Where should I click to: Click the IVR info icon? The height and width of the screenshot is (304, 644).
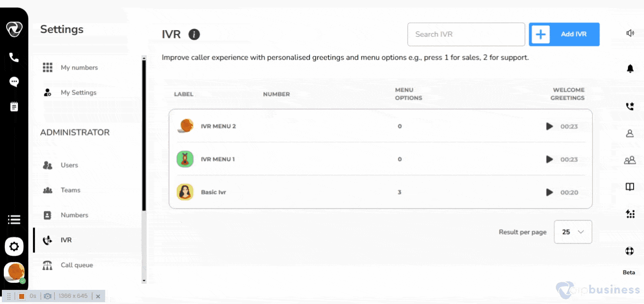(194, 34)
